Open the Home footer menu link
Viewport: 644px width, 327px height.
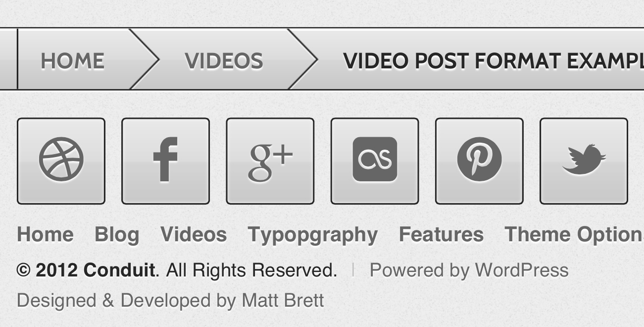coord(45,234)
